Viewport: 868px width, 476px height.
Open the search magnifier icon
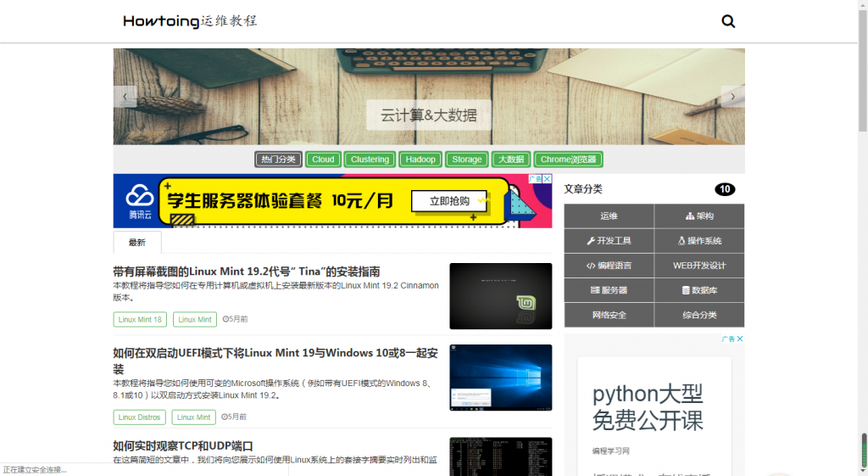728,21
